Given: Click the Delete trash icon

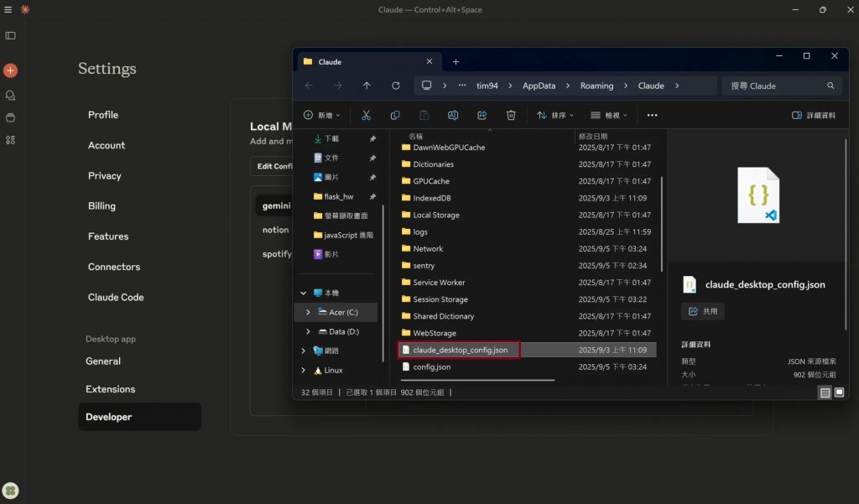Looking at the screenshot, I should point(511,115).
